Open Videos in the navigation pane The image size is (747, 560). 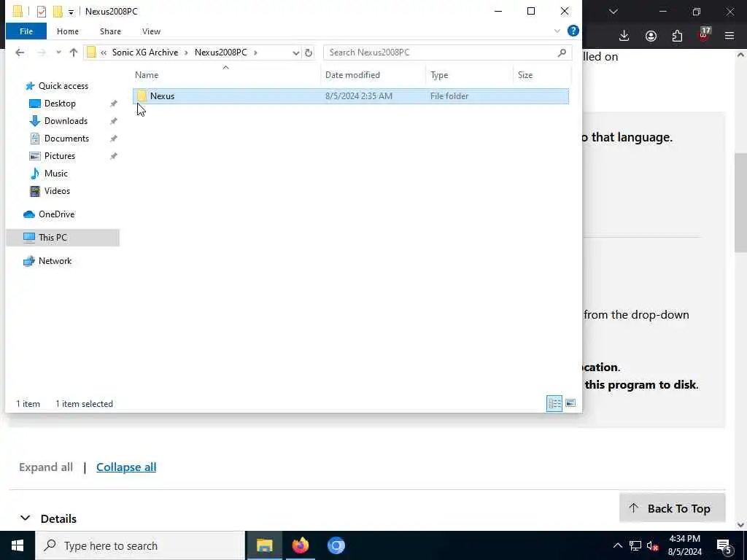pyautogui.click(x=57, y=191)
